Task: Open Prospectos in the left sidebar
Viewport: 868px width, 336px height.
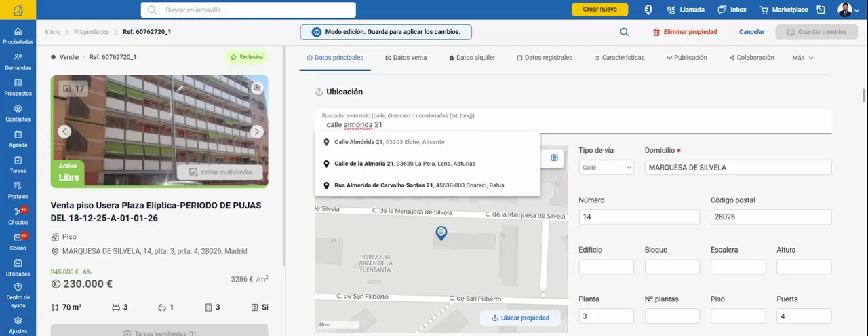Action: click(x=18, y=88)
